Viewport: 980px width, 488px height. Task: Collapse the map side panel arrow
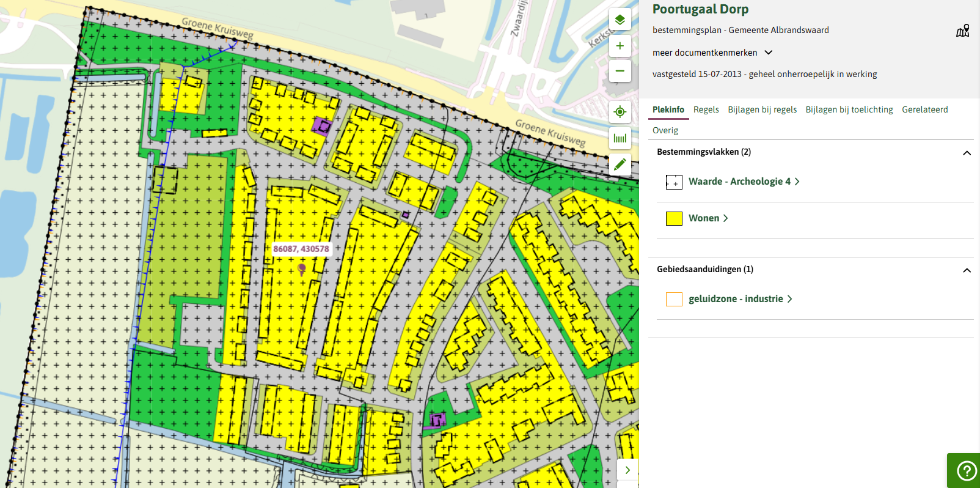pos(627,470)
